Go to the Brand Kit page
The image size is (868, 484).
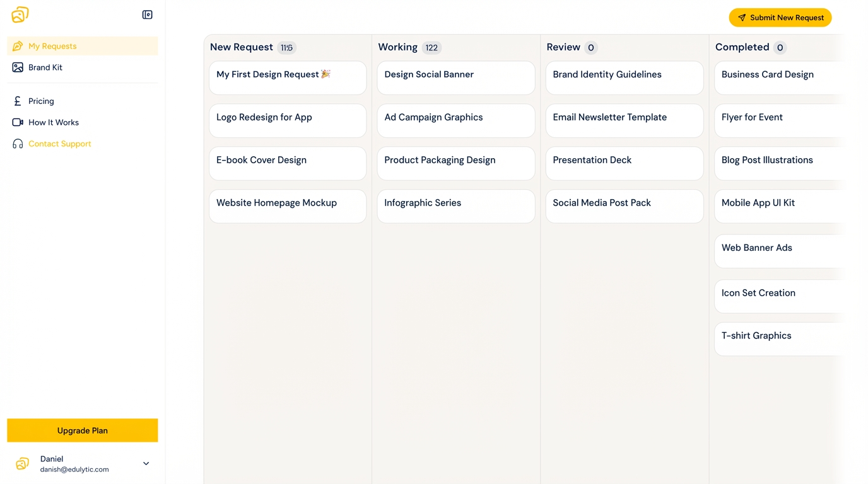click(x=45, y=67)
